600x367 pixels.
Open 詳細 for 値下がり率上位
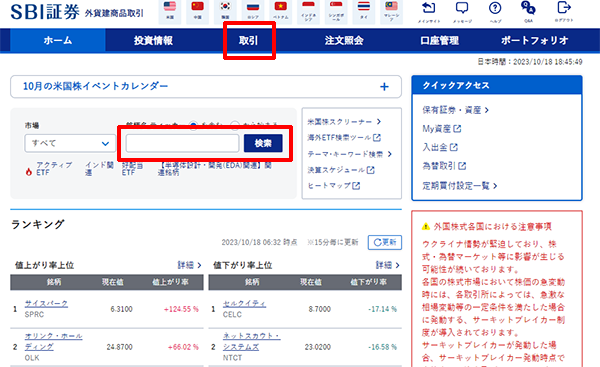[x=388, y=265]
